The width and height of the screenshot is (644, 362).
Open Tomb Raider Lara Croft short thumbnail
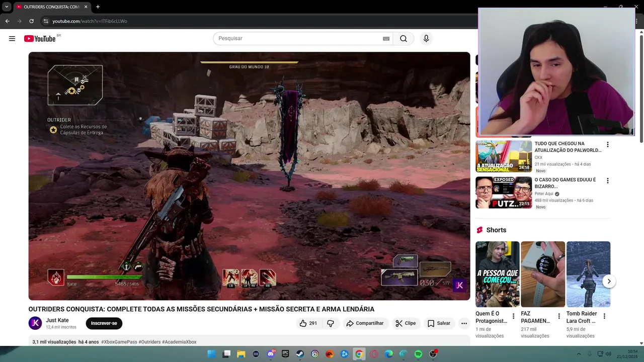coord(588,274)
